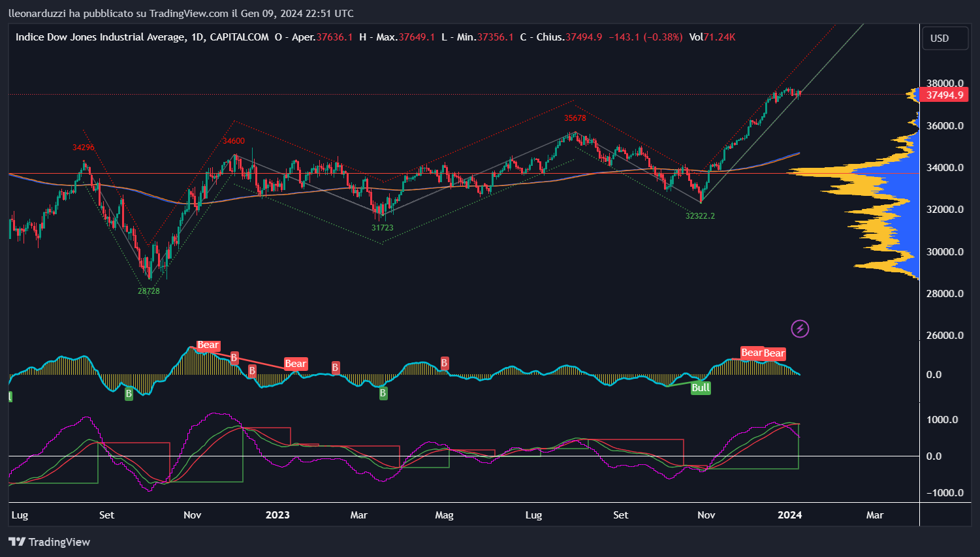Click the current price label 37494.9
This screenshot has height=557, width=980.
pyautogui.click(x=945, y=95)
